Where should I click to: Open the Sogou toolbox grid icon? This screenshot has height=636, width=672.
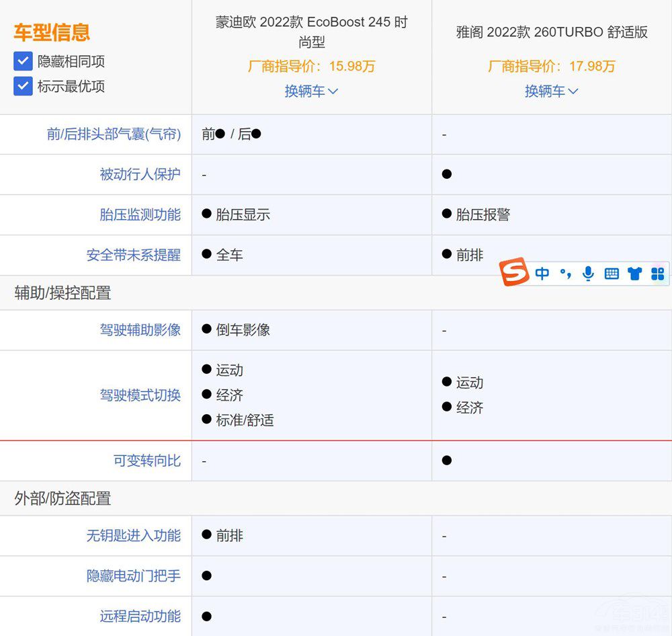[x=657, y=274]
